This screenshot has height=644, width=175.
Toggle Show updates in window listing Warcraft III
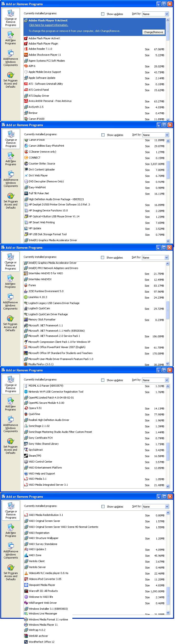[x=103, y=507]
